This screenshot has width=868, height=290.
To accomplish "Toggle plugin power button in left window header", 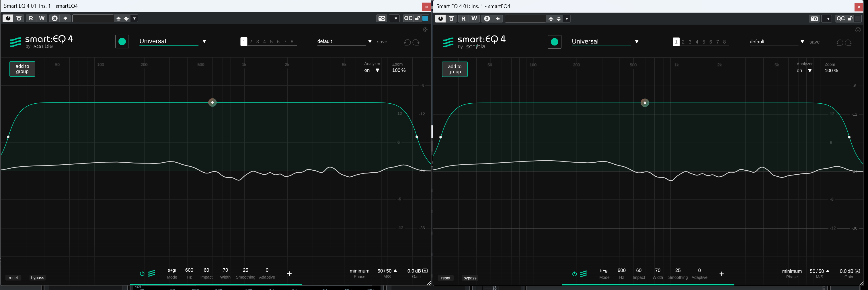I will tap(8, 19).
